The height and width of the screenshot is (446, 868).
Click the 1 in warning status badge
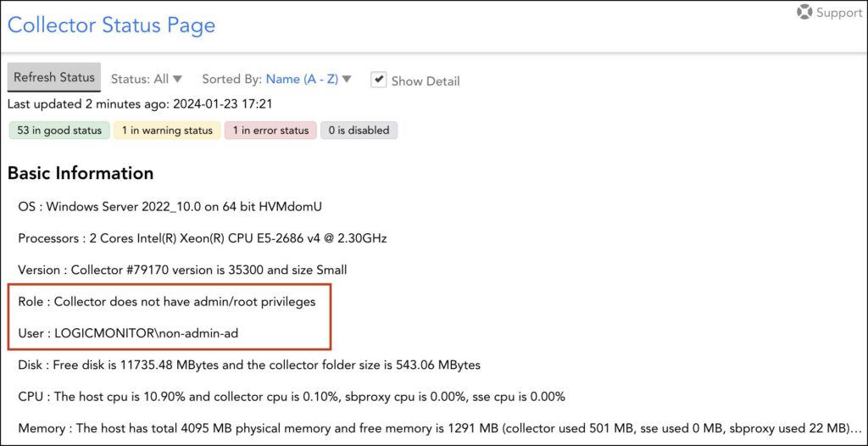tap(167, 131)
